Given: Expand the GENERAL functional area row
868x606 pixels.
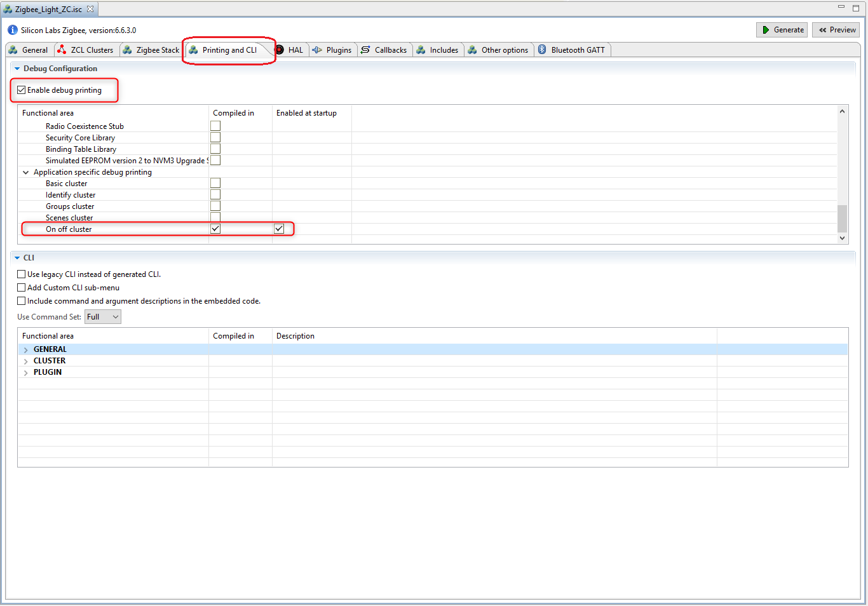Looking at the screenshot, I should coord(26,350).
